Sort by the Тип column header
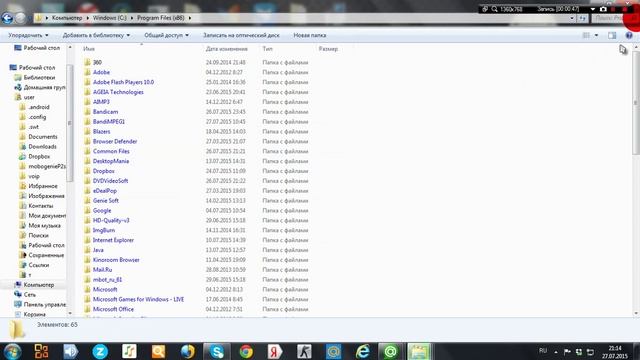This screenshot has height=360, width=640. [x=267, y=49]
